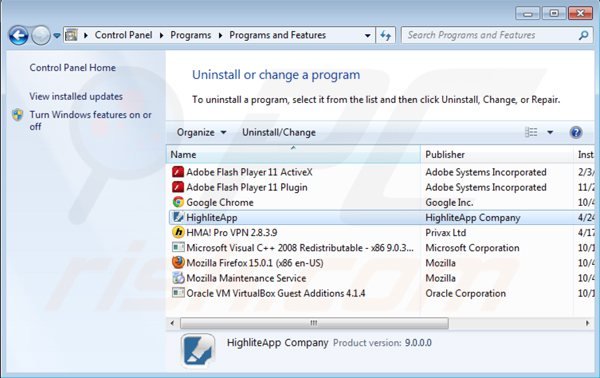600x378 pixels.
Task: Select Mozilla Maintenance Service entry
Action: click(x=246, y=278)
